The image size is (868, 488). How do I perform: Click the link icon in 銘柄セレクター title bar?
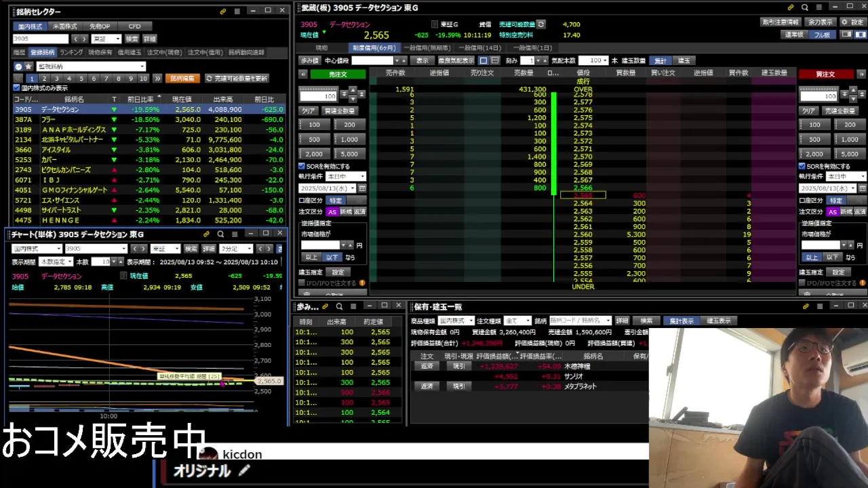tap(223, 12)
